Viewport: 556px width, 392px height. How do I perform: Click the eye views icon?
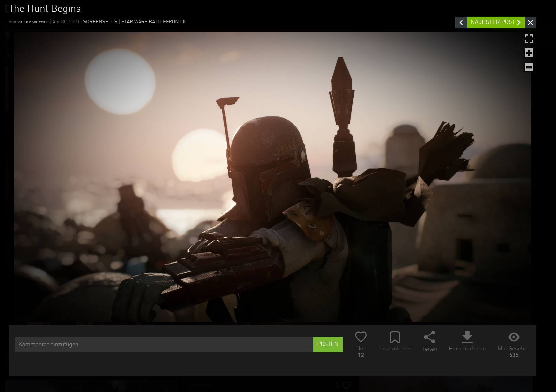coord(514,337)
